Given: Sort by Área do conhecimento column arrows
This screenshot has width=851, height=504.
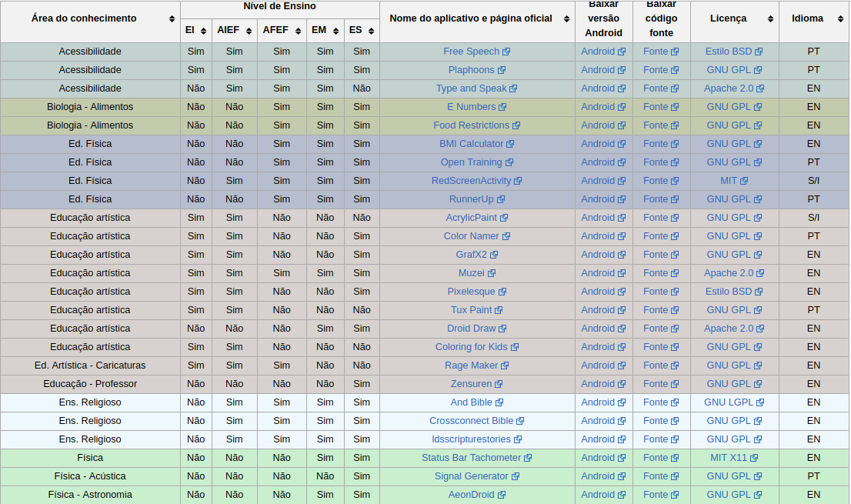Looking at the screenshot, I should (172, 19).
